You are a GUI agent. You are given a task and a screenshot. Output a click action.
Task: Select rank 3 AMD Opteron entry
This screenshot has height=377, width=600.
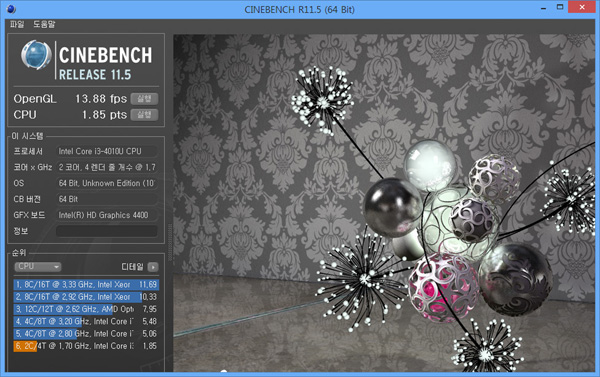[86, 309]
